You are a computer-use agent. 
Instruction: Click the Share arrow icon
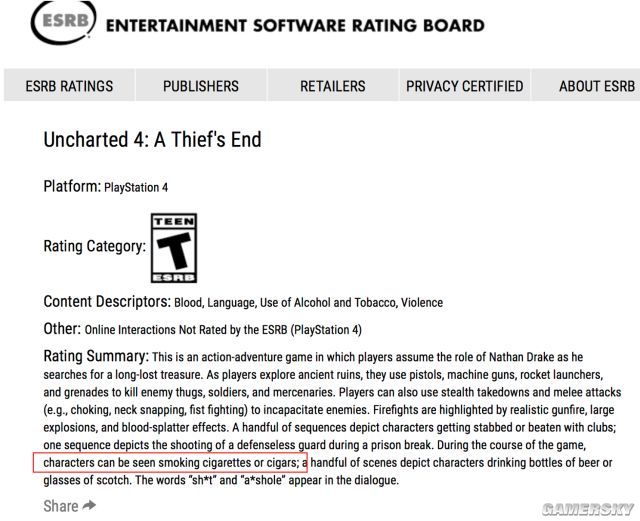[90, 506]
